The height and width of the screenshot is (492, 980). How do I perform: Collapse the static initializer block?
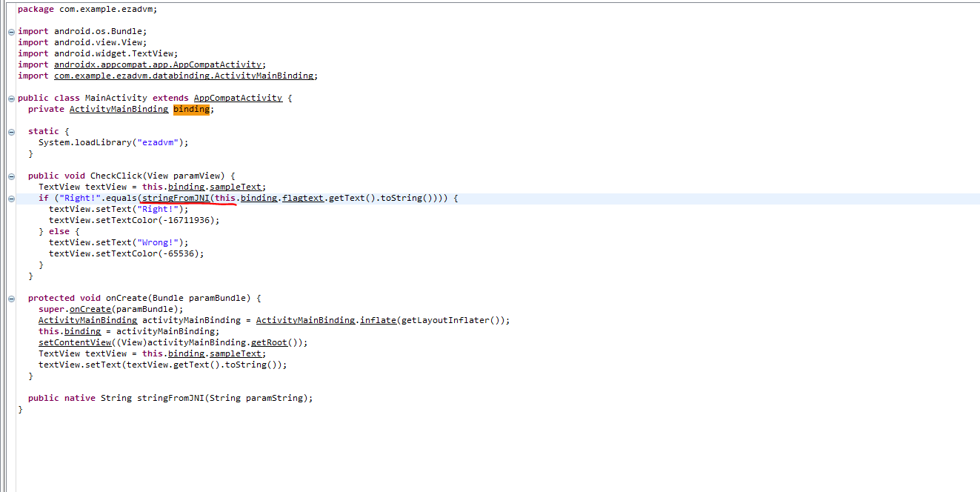[11, 132]
